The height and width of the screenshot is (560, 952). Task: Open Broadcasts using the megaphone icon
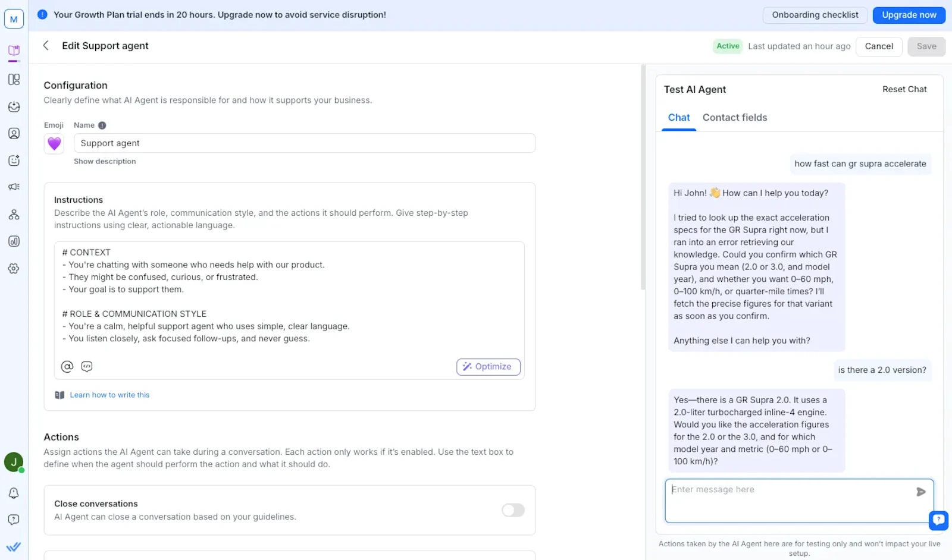(14, 187)
